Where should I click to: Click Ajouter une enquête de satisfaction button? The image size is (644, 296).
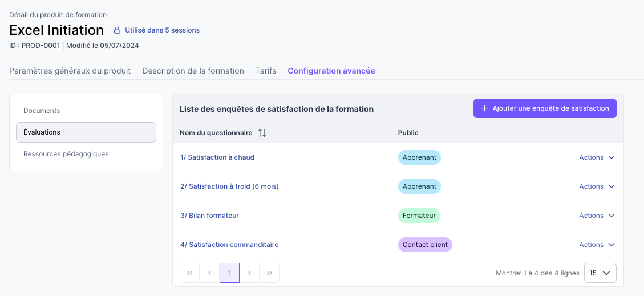(x=545, y=108)
